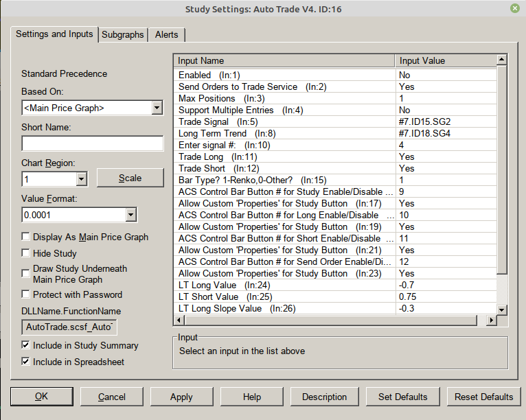Screen dimensions: 526x420
Task: Switch to the Subgraphs tab
Action: click(123, 34)
